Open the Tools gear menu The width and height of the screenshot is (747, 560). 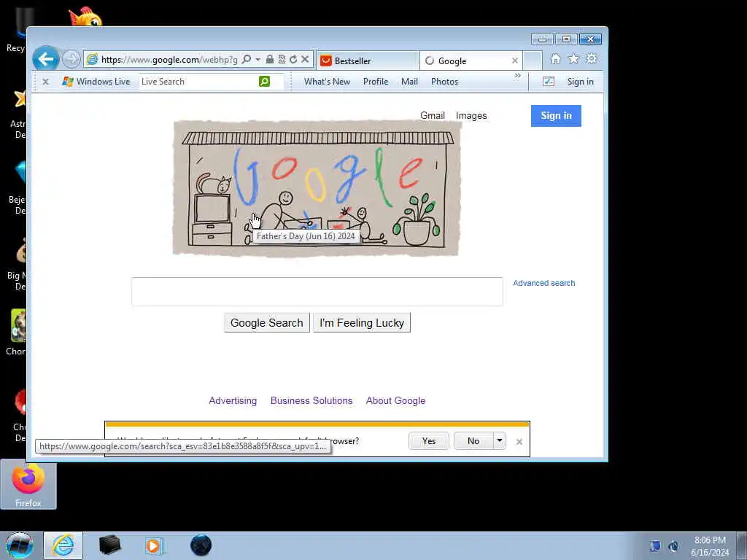click(592, 59)
